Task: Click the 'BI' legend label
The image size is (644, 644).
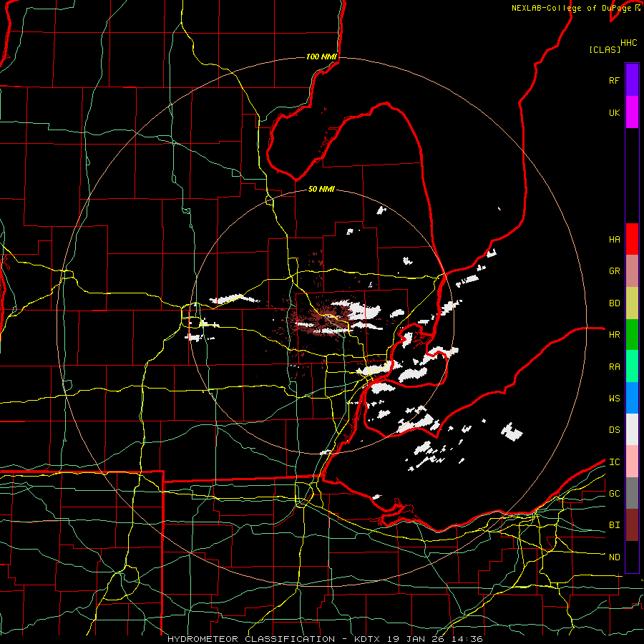Action: (614, 525)
